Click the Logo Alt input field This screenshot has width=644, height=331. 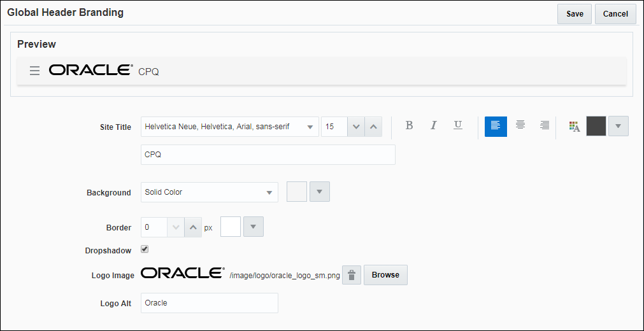pos(210,303)
